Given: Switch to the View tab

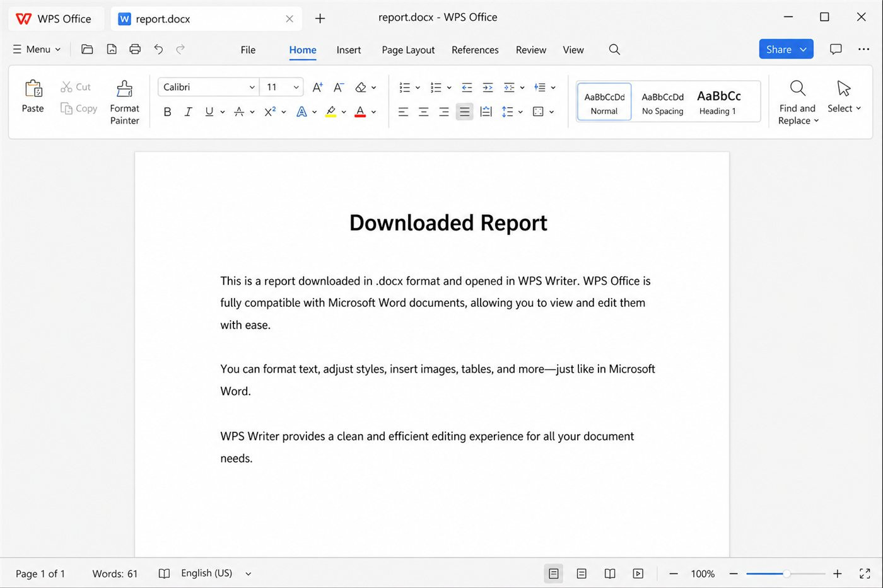Looking at the screenshot, I should point(573,50).
